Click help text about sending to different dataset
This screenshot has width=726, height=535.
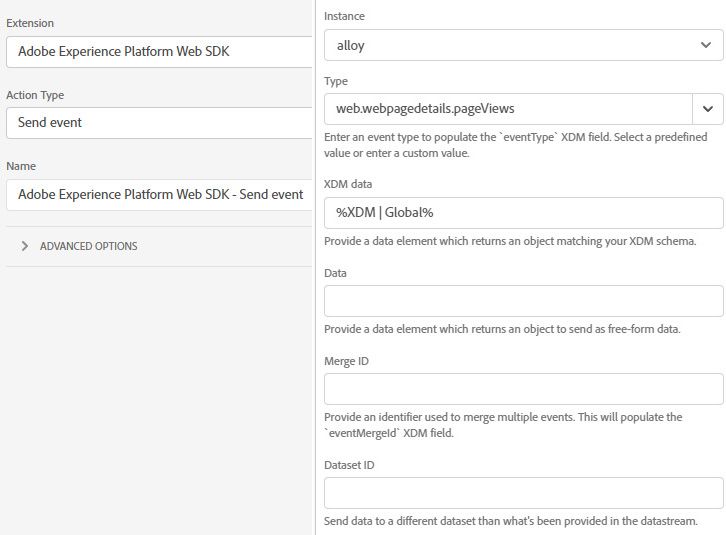click(x=510, y=521)
